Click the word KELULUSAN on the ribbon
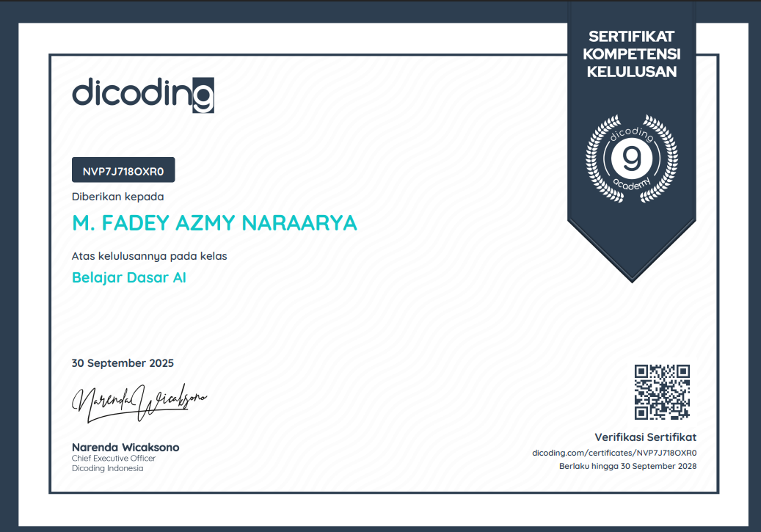This screenshot has width=761, height=532. 631,72
